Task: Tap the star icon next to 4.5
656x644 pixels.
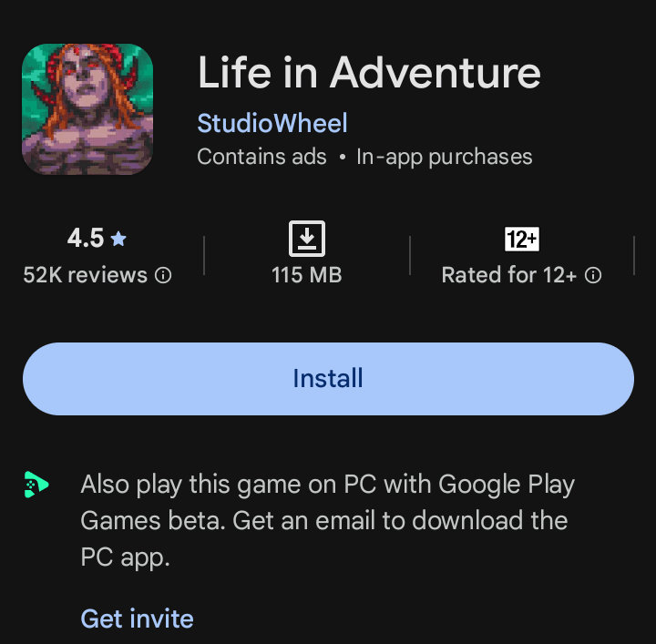Action: (x=118, y=240)
